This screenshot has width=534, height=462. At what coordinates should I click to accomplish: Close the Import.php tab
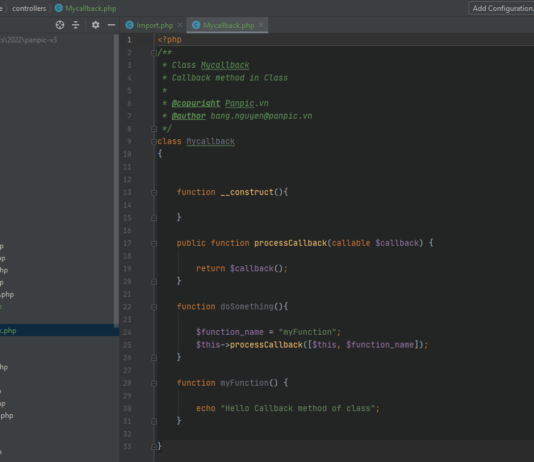(180, 25)
